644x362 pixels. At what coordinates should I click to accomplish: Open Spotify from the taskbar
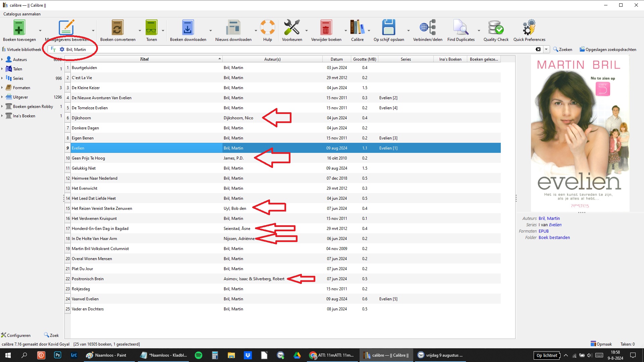199,355
